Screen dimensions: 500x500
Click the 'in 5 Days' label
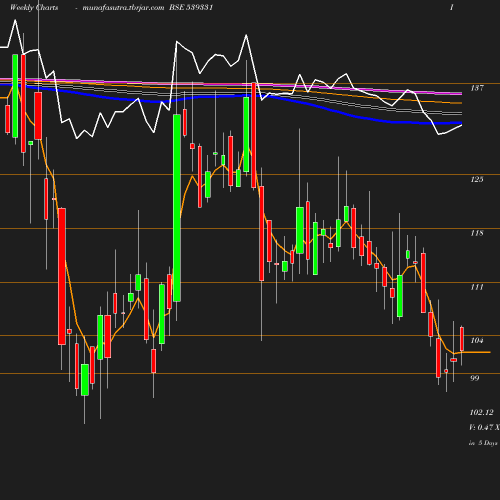click(483, 443)
